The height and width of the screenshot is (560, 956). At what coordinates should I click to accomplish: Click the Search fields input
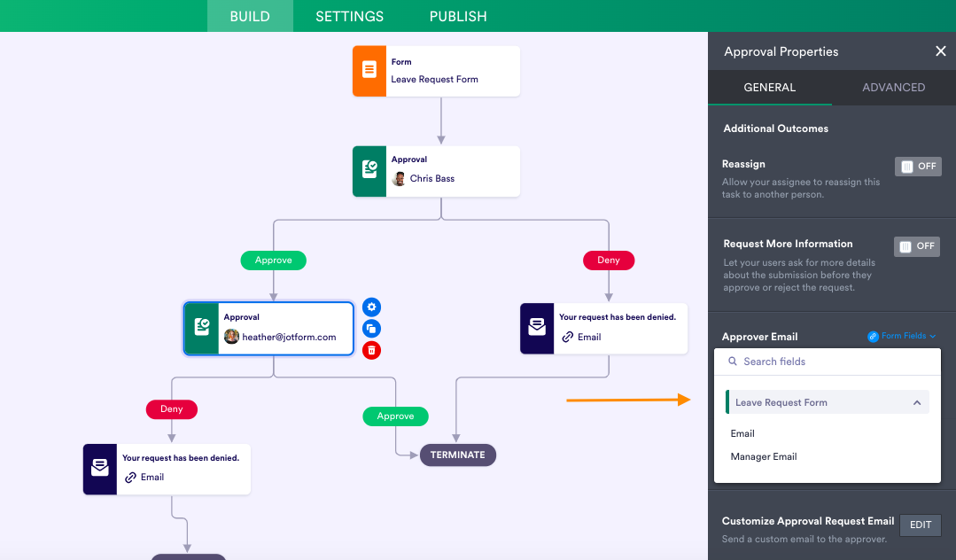[x=833, y=362]
